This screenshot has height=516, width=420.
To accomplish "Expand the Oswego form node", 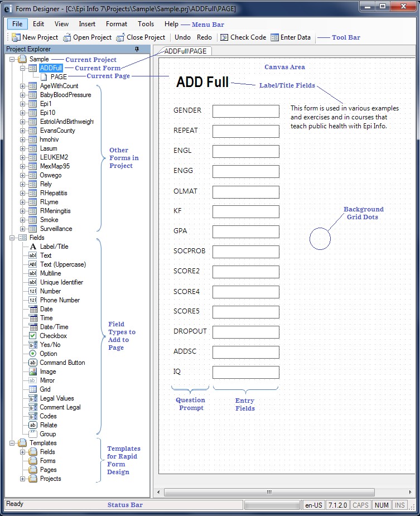I will coord(23,175).
